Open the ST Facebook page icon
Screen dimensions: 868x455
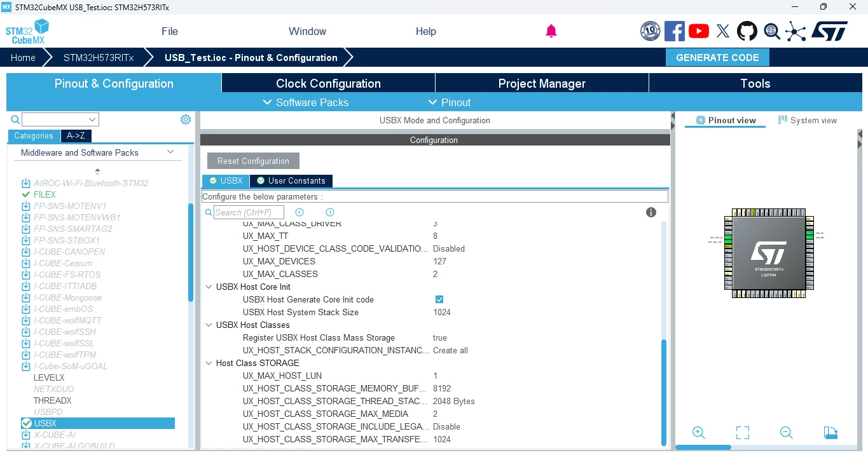[674, 31]
